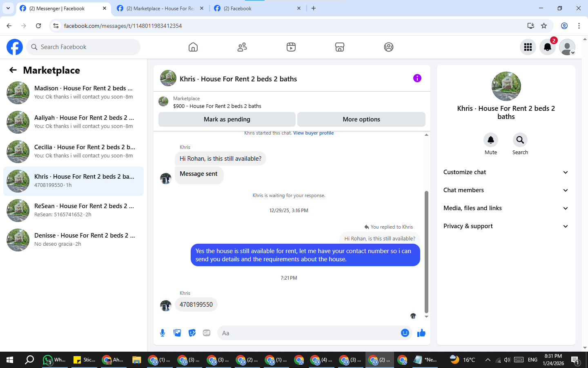Open the Friends icon in top navigation
The width and height of the screenshot is (588, 368).
coord(242,47)
